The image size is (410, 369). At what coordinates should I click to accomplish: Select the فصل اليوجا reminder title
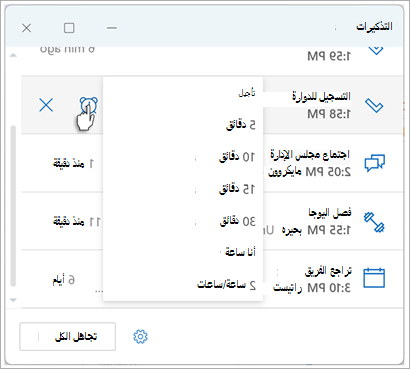(330, 212)
